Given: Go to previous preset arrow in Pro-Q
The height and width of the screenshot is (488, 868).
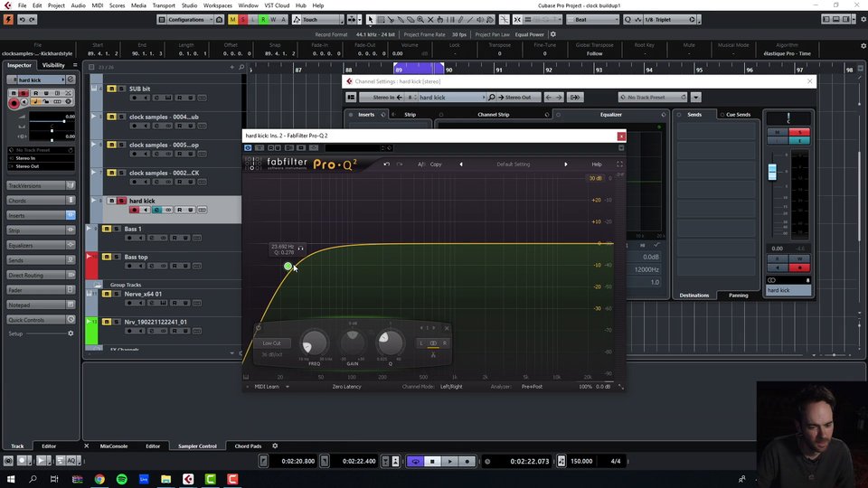Looking at the screenshot, I should pos(460,164).
